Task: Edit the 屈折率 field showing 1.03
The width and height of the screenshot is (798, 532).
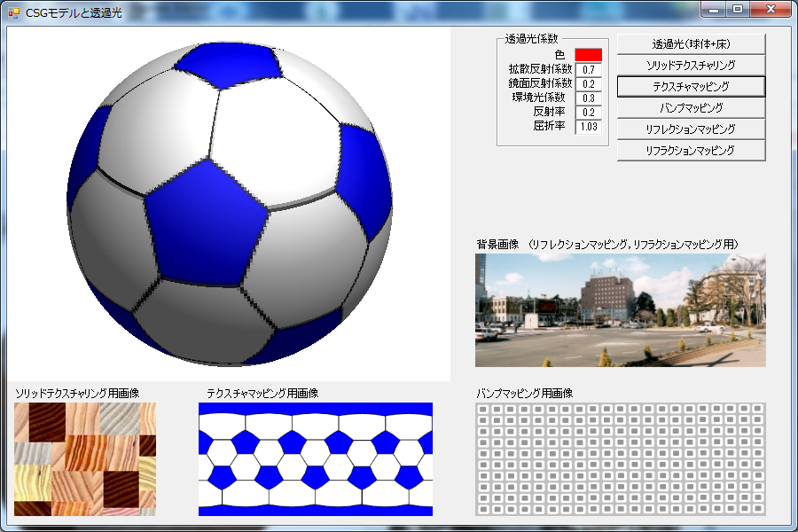Action: pyautogui.click(x=589, y=127)
